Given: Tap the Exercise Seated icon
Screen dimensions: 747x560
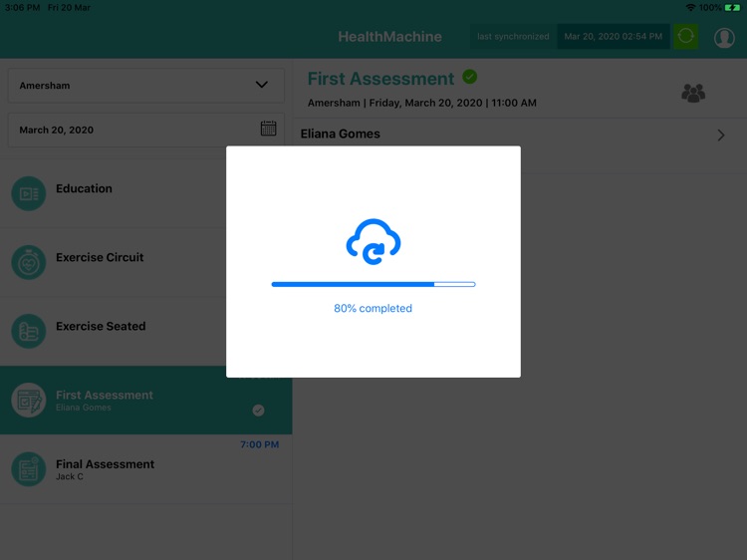Looking at the screenshot, I should 29,331.
